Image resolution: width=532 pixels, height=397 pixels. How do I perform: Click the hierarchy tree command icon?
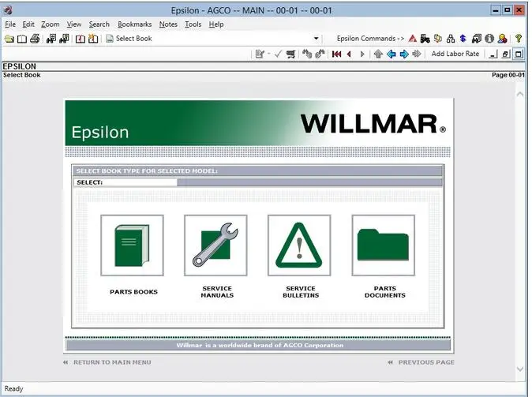tap(451, 39)
